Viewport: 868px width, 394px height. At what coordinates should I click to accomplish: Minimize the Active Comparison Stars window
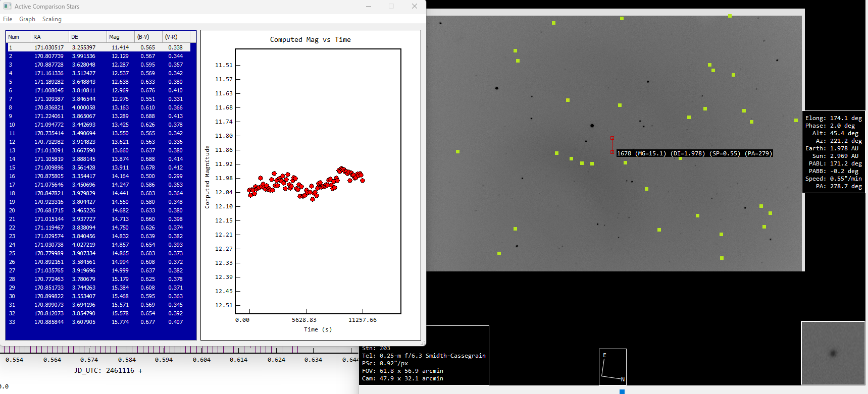[x=369, y=6]
